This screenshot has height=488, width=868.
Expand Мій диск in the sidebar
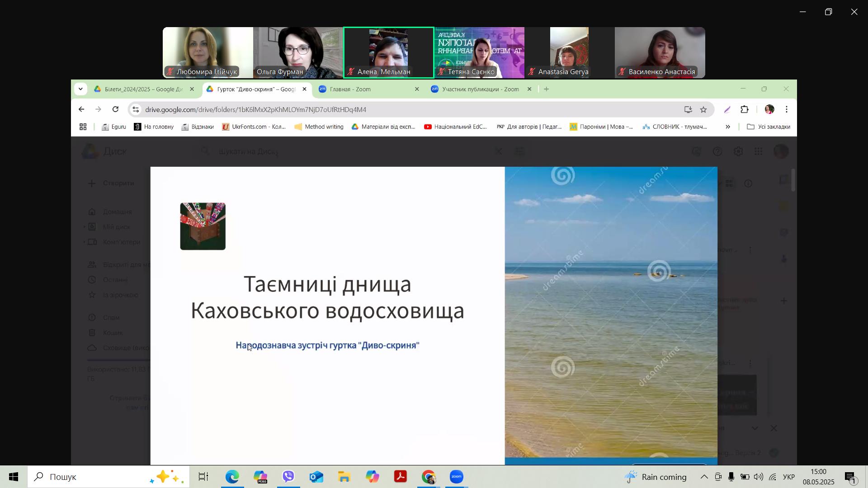84,227
